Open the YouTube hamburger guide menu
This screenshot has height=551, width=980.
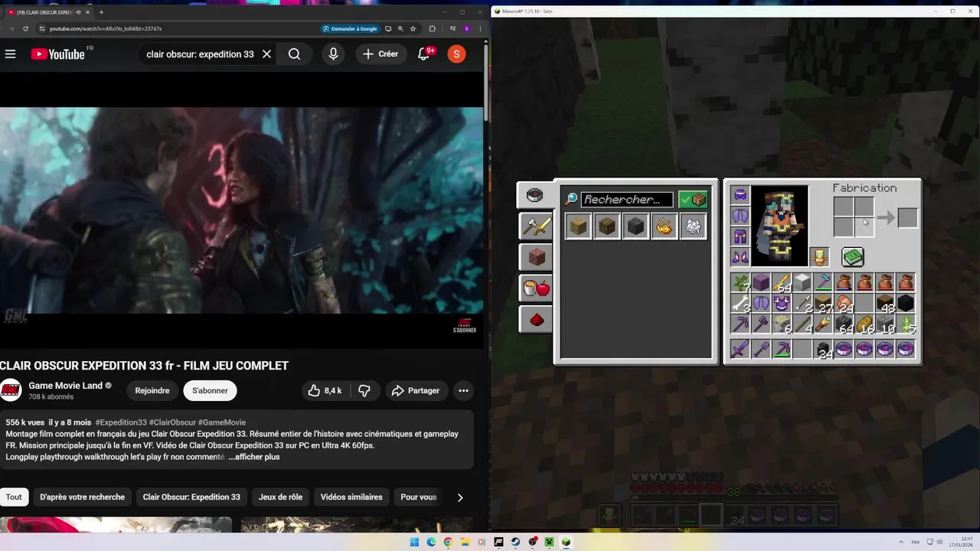pos(10,54)
